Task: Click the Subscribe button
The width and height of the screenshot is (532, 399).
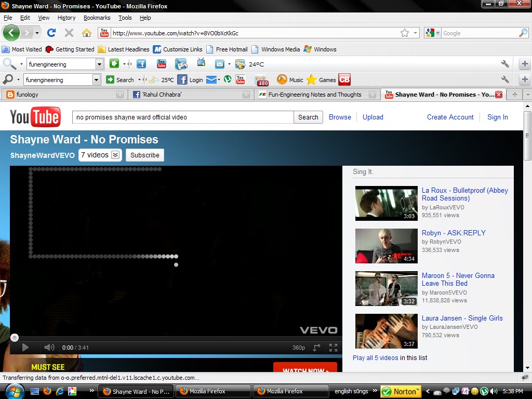Action: click(x=144, y=155)
